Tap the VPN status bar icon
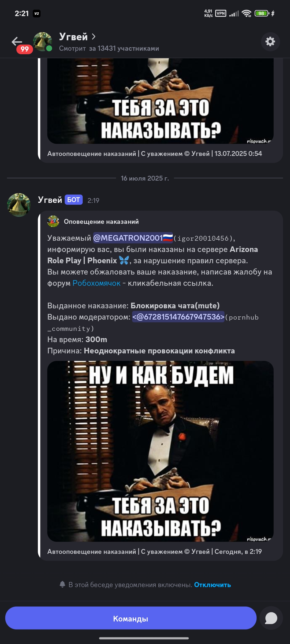This screenshot has width=290, height=644. click(x=220, y=13)
